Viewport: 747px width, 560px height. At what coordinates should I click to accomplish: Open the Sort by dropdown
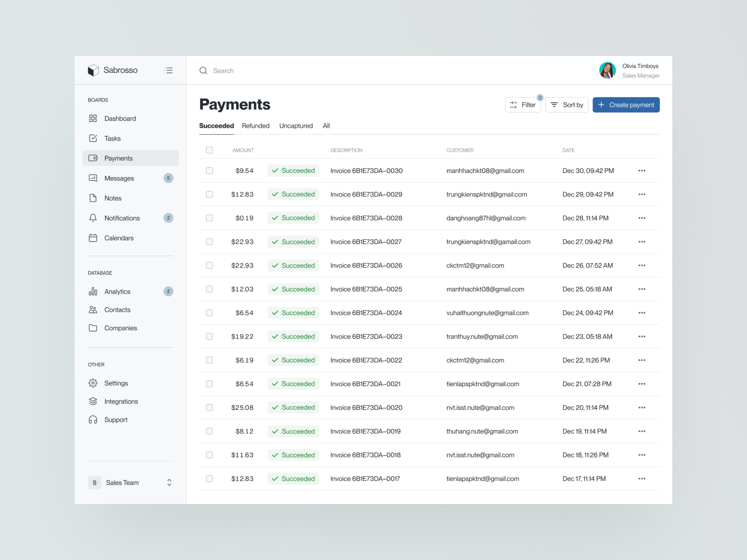click(x=567, y=105)
